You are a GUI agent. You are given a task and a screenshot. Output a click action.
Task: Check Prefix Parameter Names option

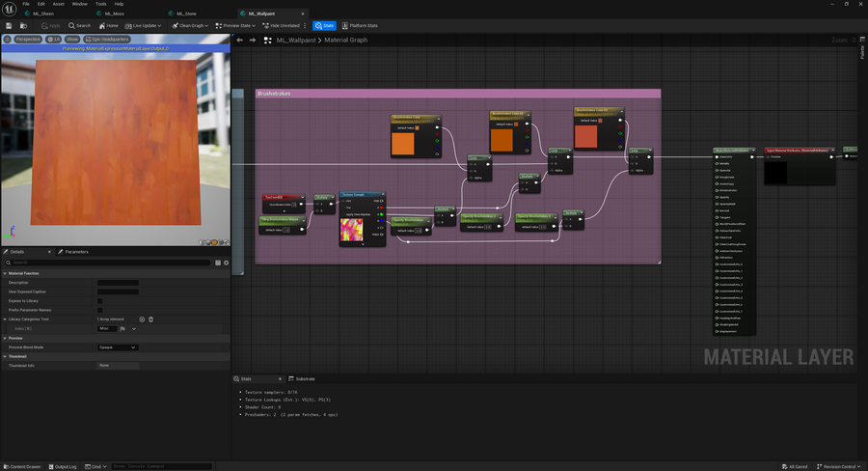click(100, 310)
